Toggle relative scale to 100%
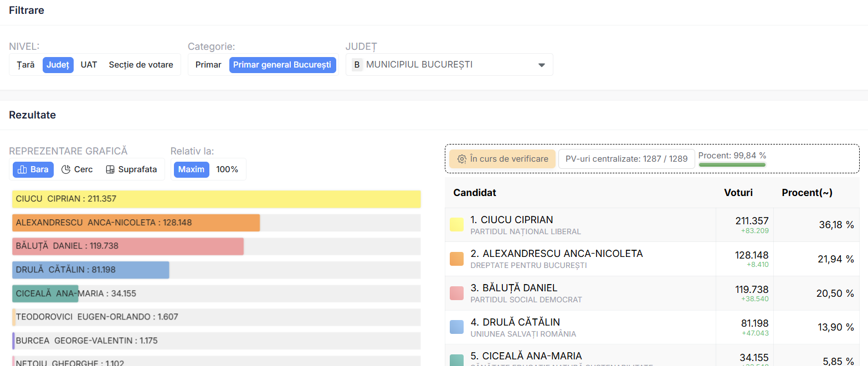The image size is (868, 366). tap(227, 169)
